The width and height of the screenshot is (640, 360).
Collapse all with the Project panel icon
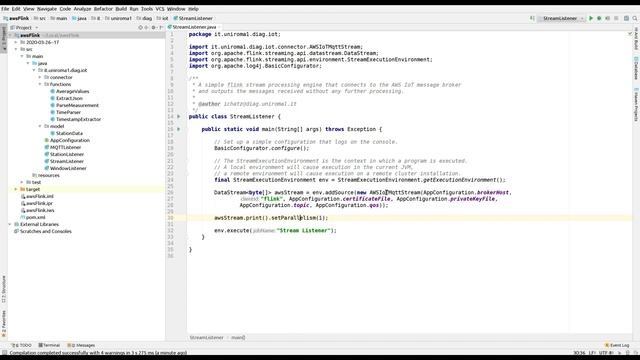147,28
